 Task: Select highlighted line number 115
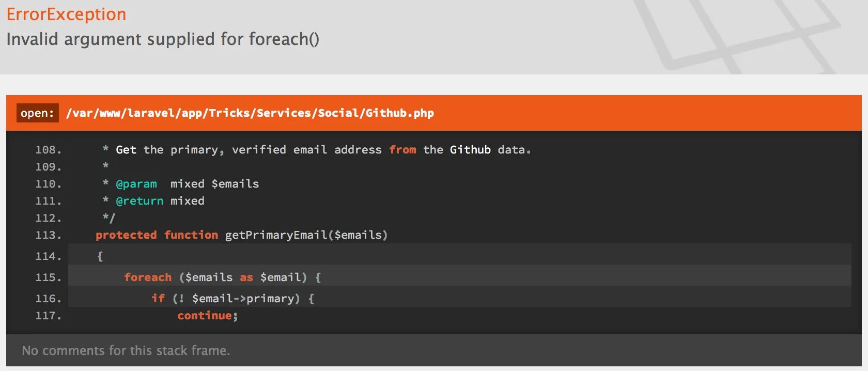click(x=48, y=277)
